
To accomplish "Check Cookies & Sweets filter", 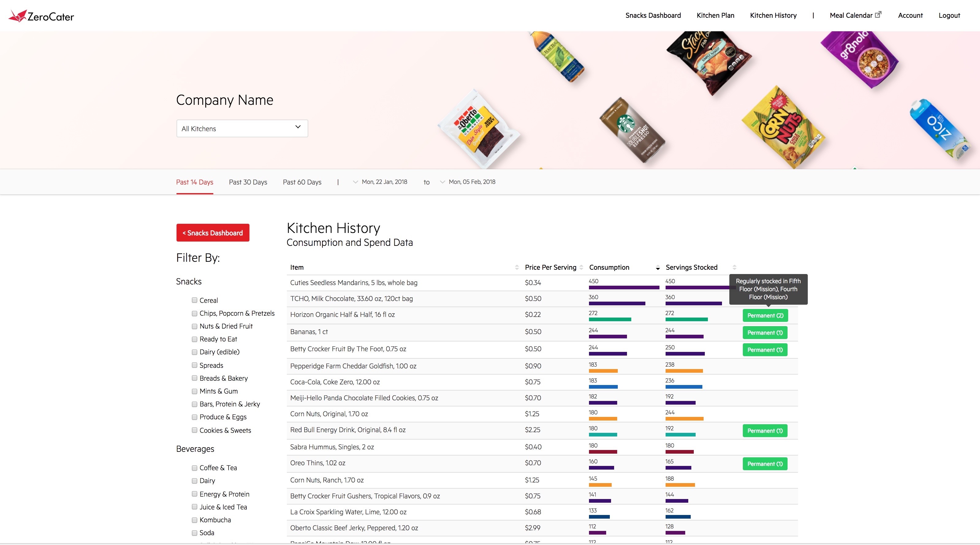I will pyautogui.click(x=194, y=430).
